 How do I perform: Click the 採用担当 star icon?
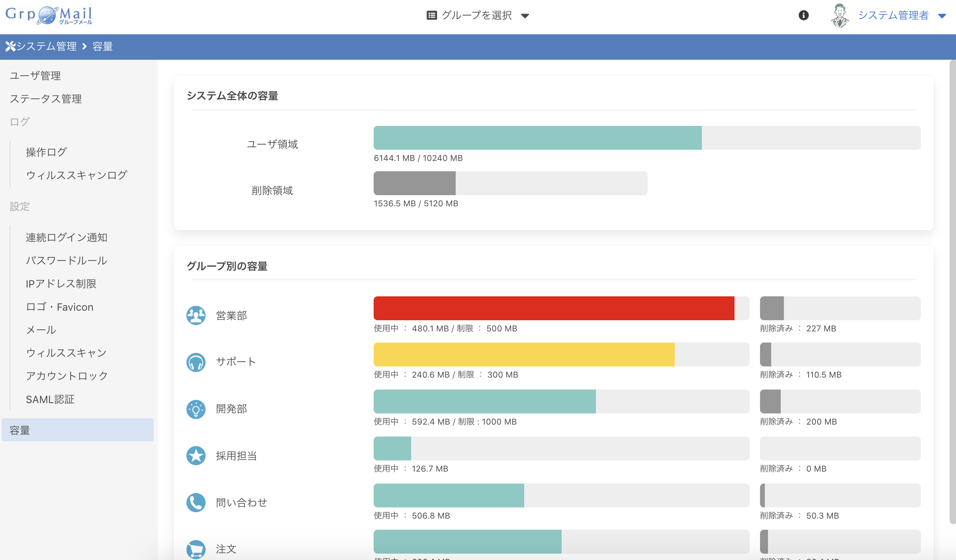(x=196, y=456)
